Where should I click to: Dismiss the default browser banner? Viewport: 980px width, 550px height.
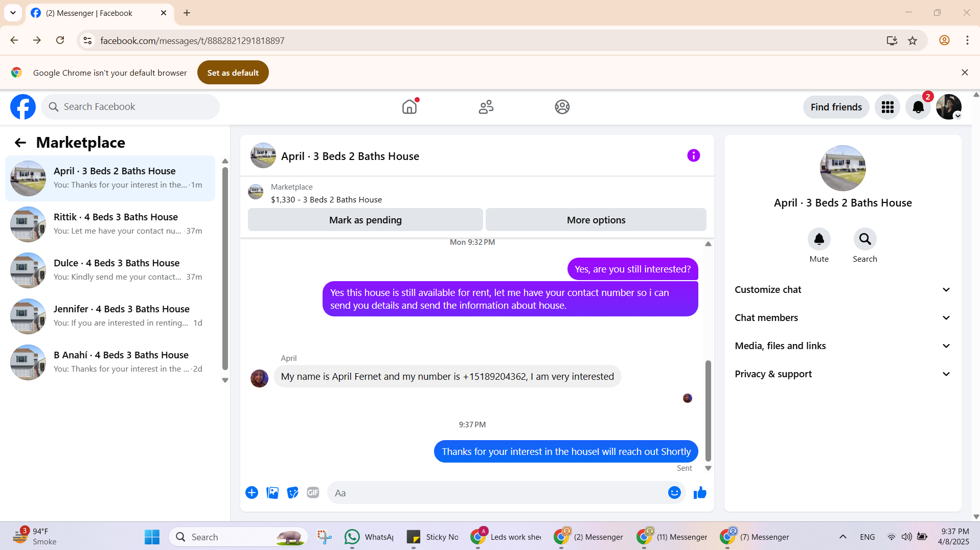tap(965, 73)
